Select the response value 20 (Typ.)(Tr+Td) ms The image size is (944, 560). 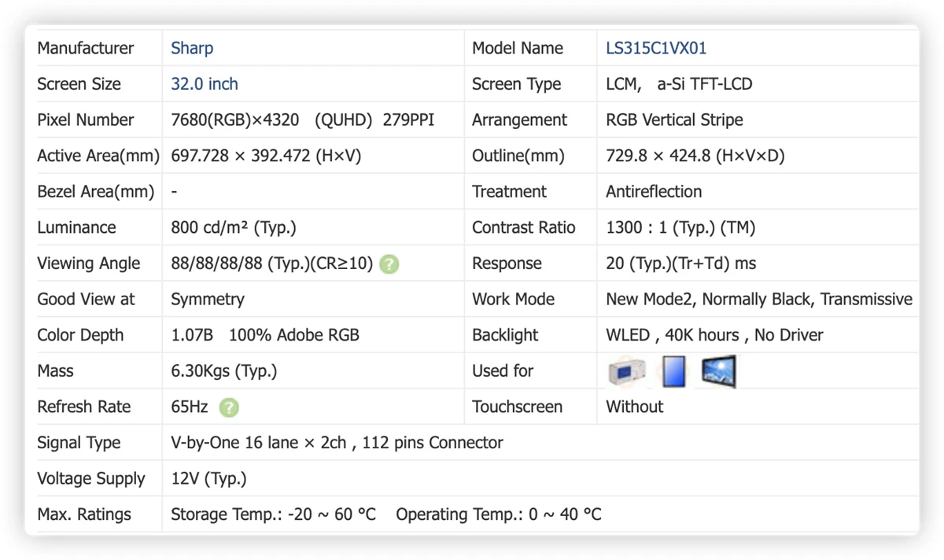point(681,263)
